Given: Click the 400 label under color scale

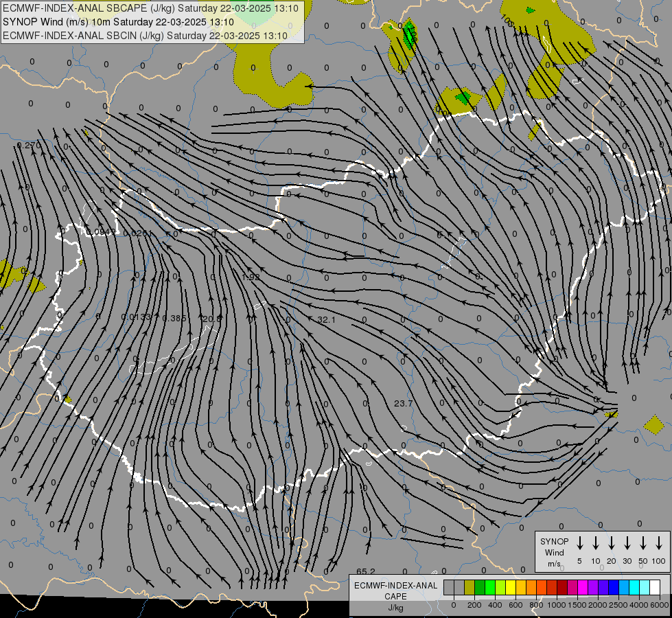Looking at the screenshot, I should [495, 605].
